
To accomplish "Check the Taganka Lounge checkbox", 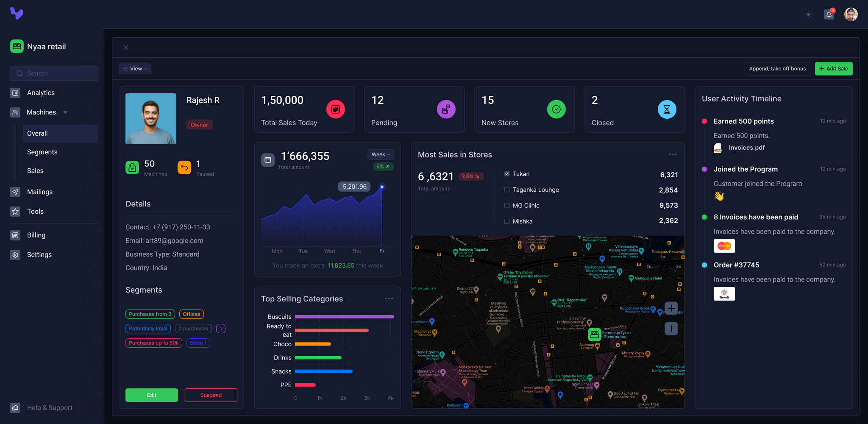I will pos(507,190).
